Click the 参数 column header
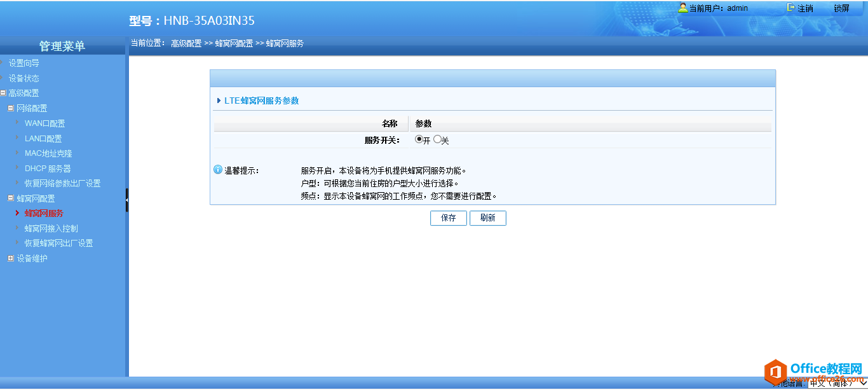Image resolution: width=868 pixels, height=390 pixels. 423,123
